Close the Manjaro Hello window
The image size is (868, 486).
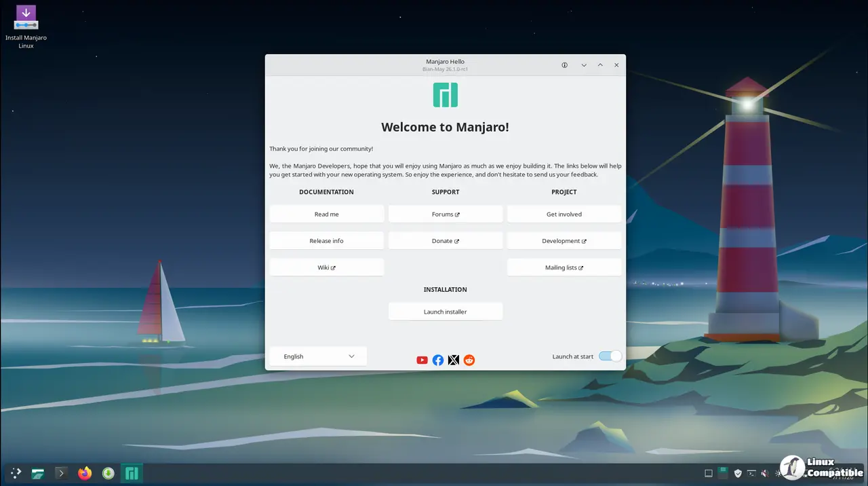(x=616, y=65)
